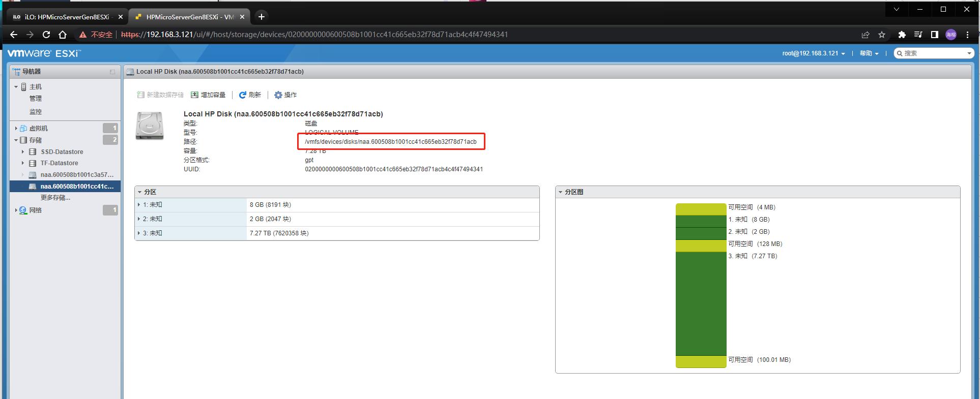
Task: Bookmark this page with the star icon
Action: [882, 35]
